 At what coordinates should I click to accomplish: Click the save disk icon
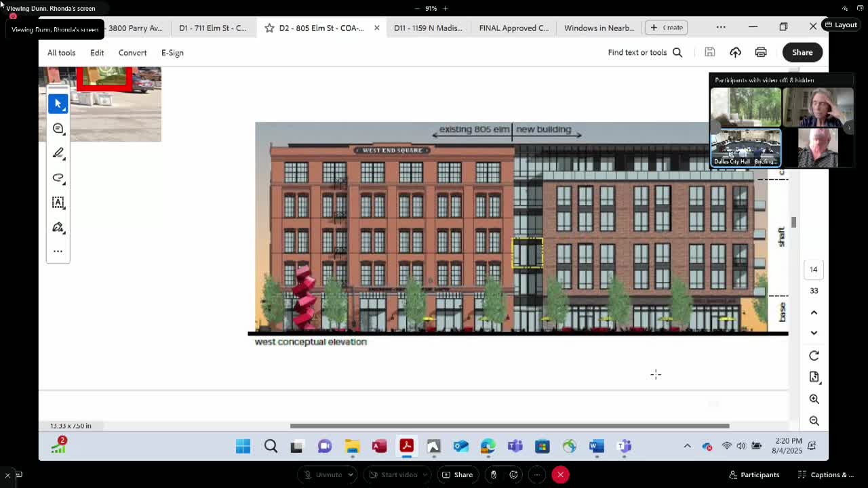pos(709,52)
